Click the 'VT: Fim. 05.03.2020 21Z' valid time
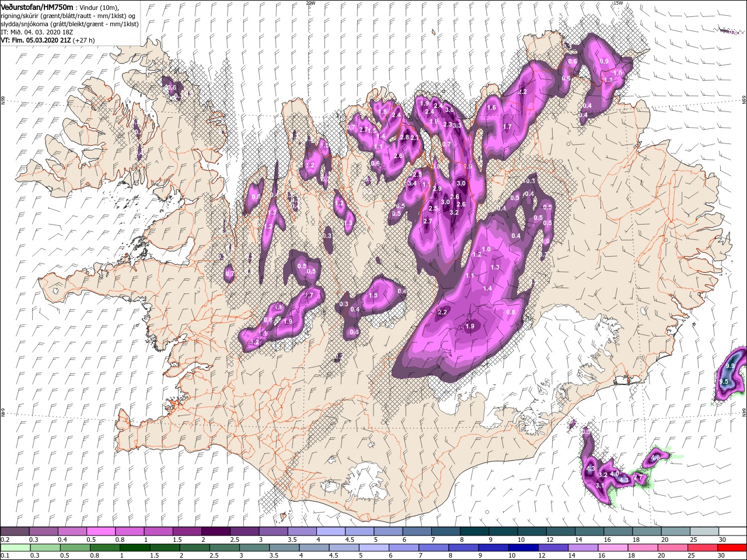This screenshot has height=560, width=747. [x=35, y=41]
